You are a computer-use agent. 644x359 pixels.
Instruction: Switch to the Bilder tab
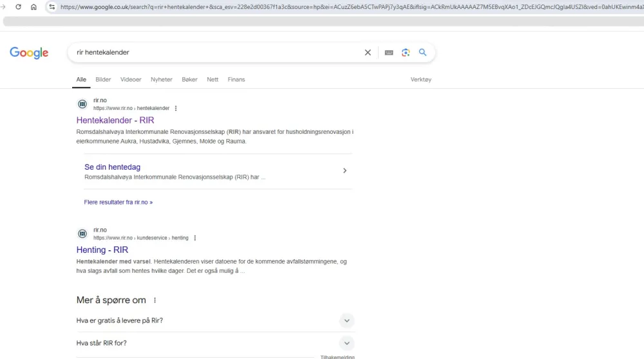pos(103,80)
